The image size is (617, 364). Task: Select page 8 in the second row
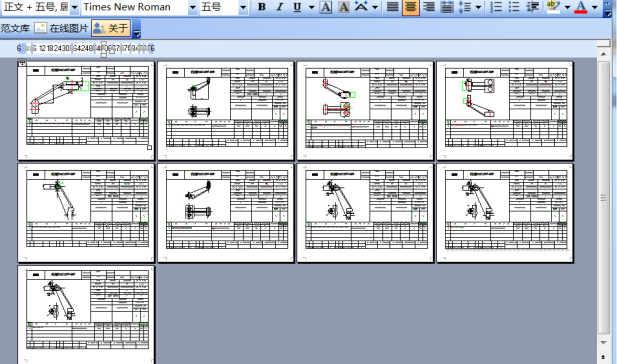pyautogui.click(x=505, y=213)
